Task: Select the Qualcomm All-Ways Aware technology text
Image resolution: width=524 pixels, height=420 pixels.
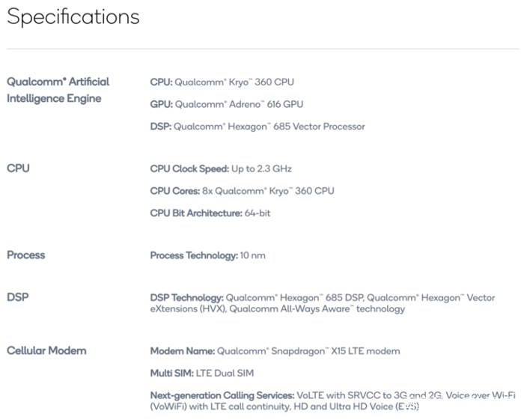Action: (317, 308)
